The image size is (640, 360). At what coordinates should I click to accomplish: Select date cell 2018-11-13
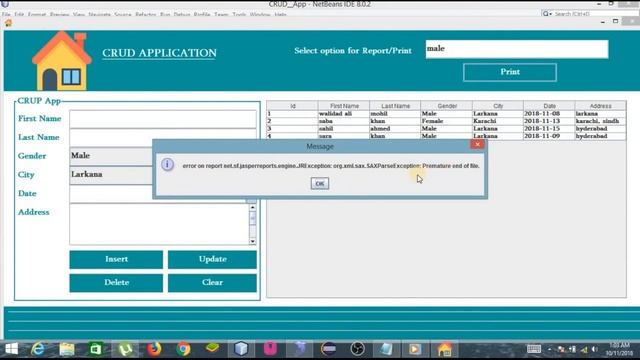(549, 121)
